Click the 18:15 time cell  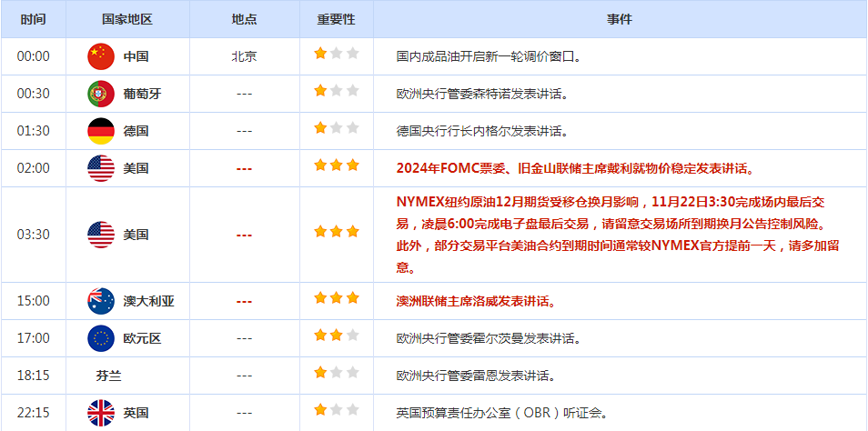34,376
